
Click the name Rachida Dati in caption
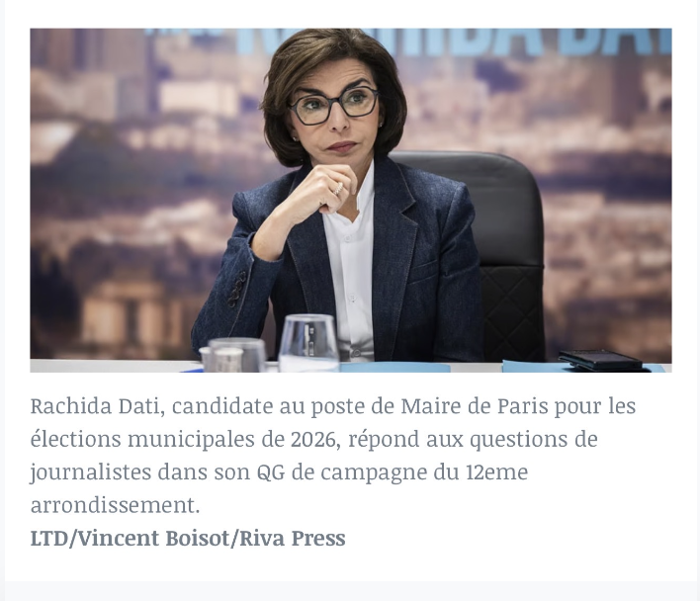(95, 406)
